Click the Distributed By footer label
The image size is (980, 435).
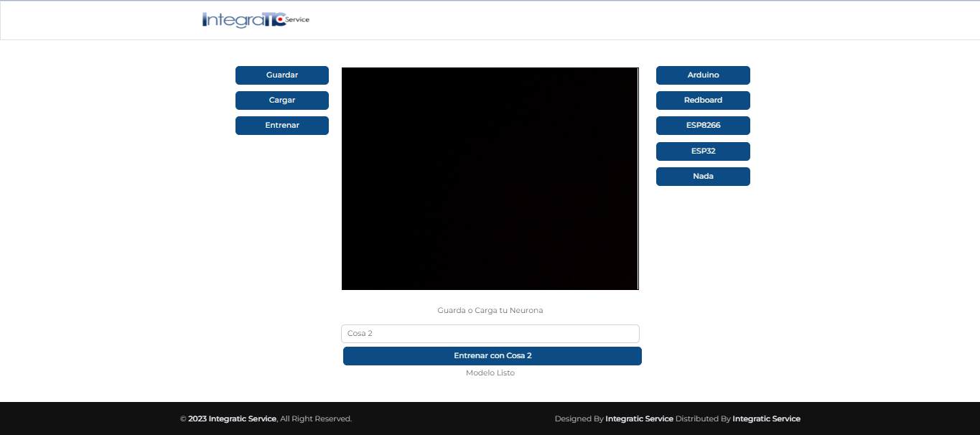tap(703, 418)
